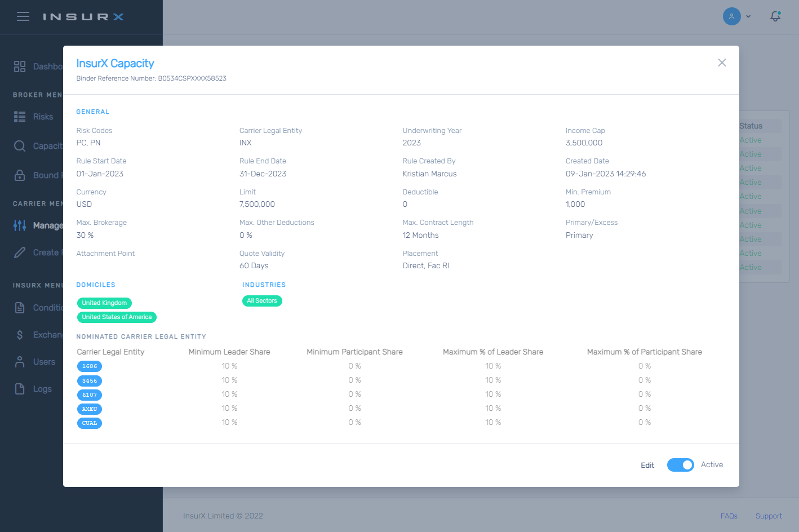799x532 pixels.
Task: Click the Conditions document icon
Action: coord(20,308)
